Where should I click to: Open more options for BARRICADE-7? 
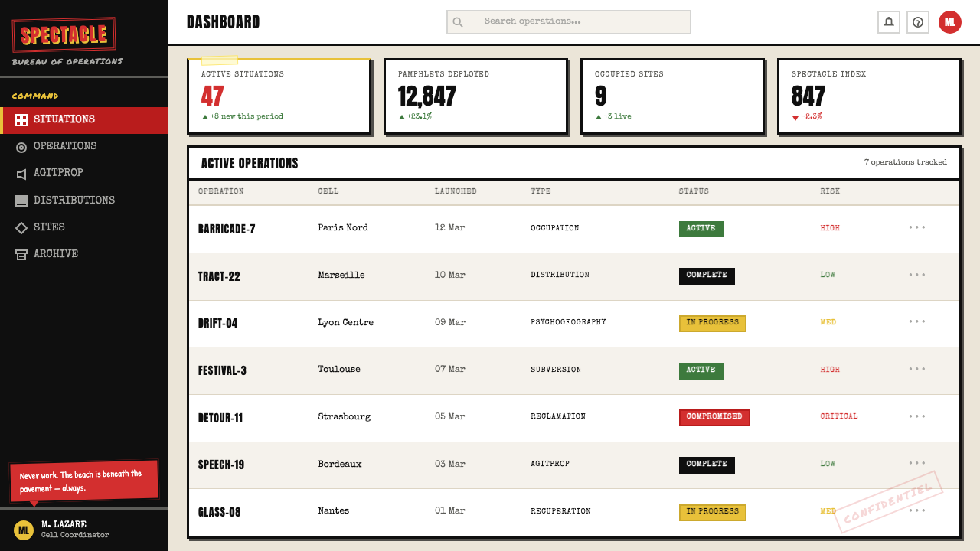point(917,227)
